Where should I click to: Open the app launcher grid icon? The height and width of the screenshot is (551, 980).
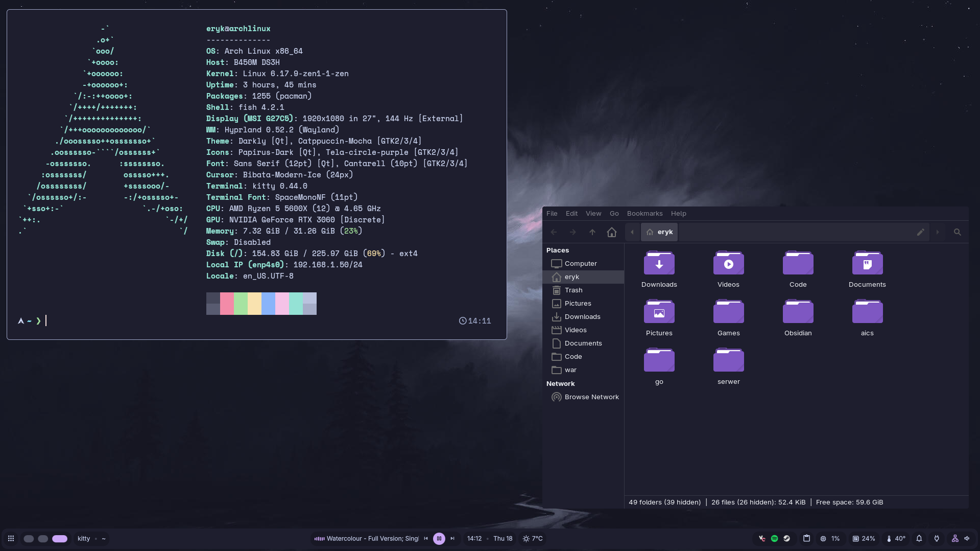coord(11,538)
